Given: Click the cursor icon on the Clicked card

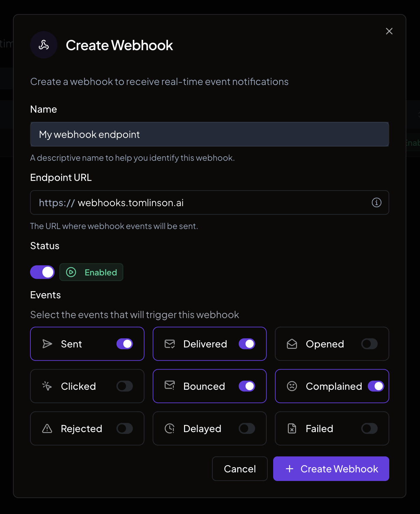Looking at the screenshot, I should pos(47,386).
